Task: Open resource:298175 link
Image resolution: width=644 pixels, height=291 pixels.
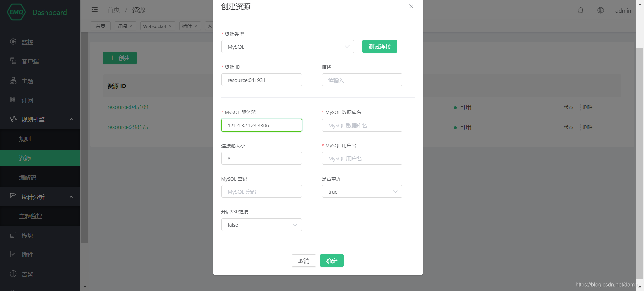Action: 128,127
